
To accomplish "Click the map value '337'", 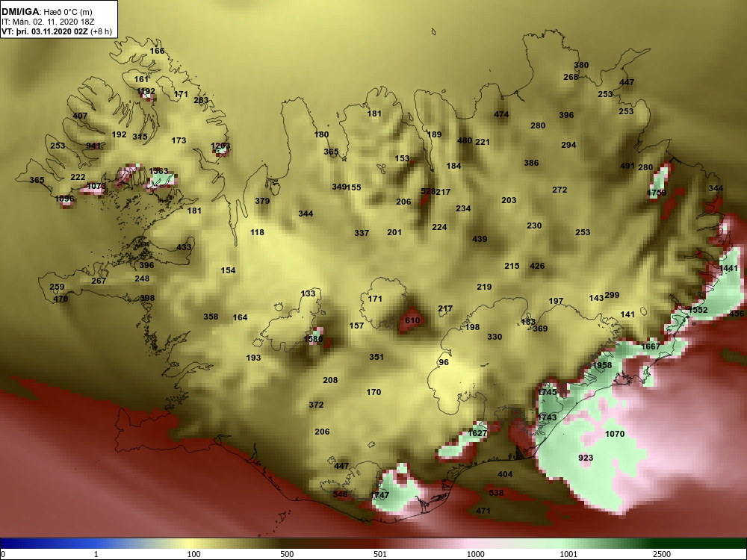I will [362, 233].
